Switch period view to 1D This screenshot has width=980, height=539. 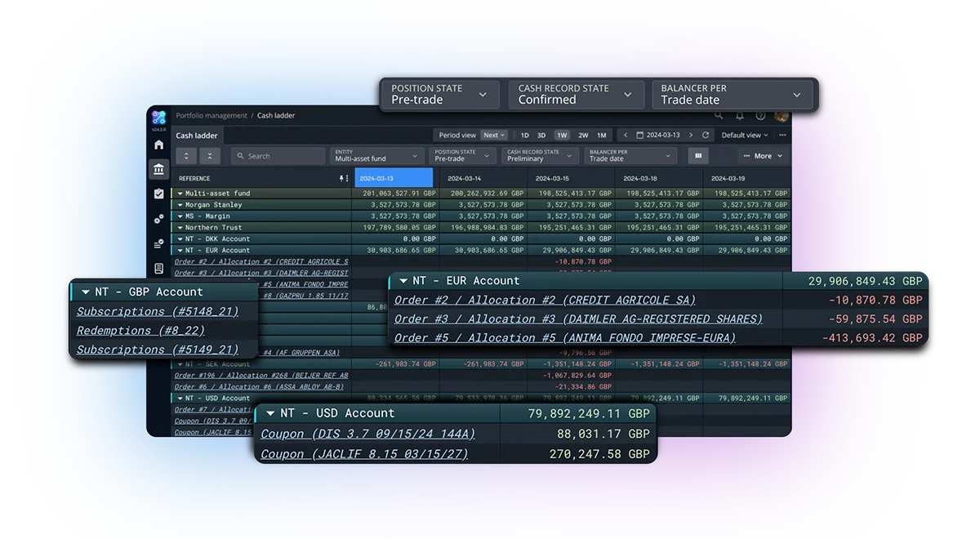[525, 136]
